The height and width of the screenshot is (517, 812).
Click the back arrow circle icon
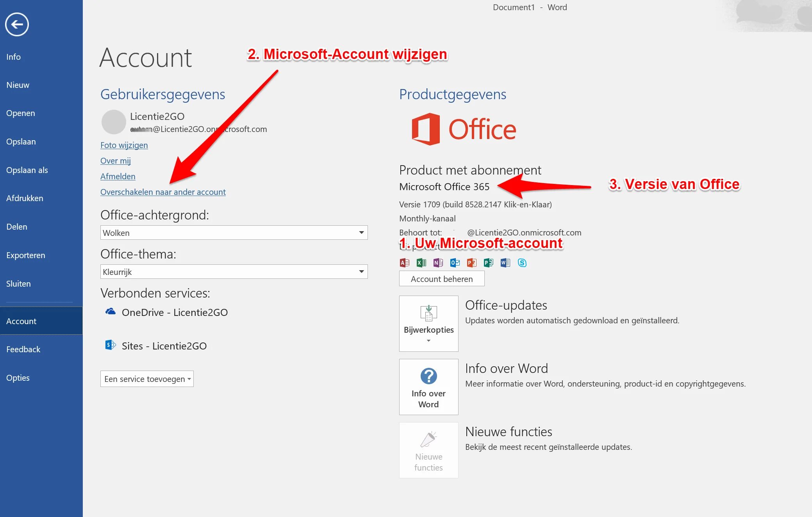coord(17,25)
